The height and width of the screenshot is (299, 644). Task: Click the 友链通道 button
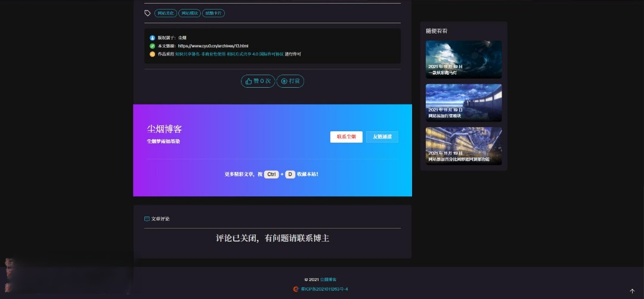382,137
